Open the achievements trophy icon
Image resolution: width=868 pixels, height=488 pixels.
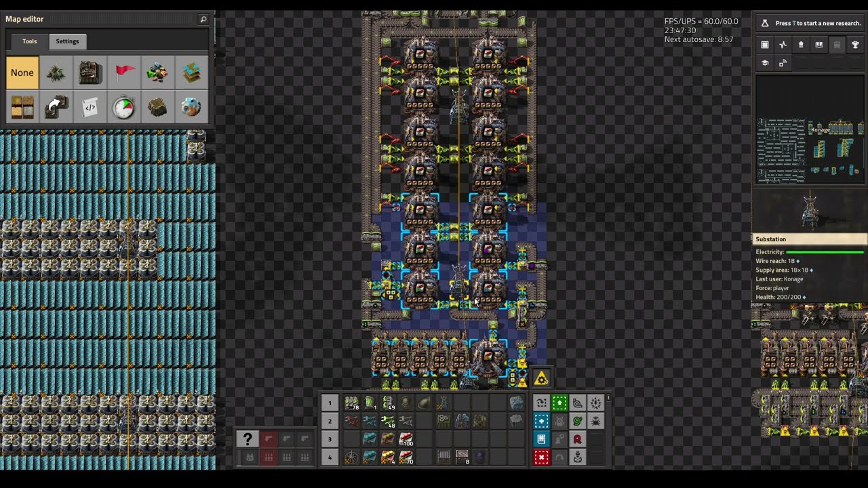(855, 45)
